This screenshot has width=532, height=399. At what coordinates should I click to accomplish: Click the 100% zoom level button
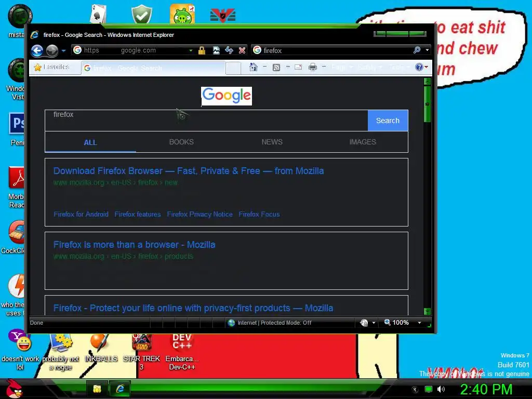pyautogui.click(x=396, y=322)
